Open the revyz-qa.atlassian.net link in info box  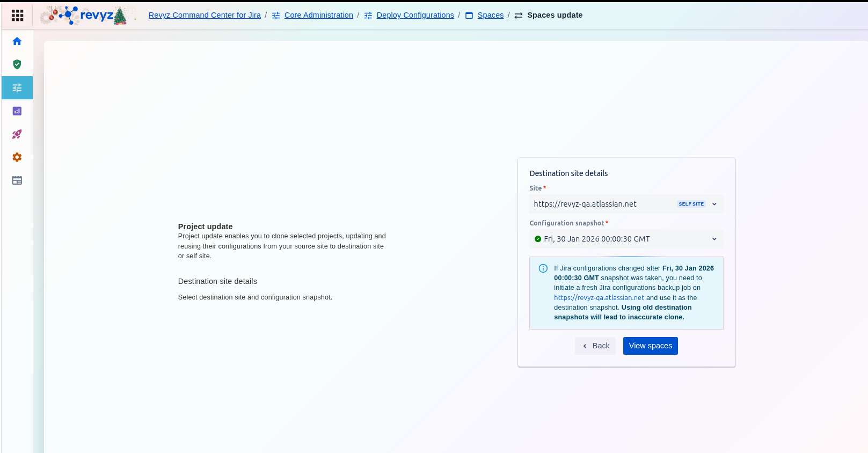tap(599, 298)
